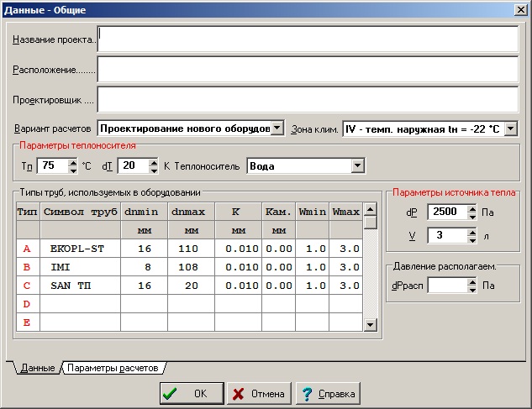Decrease dT value with down arrow
This screenshot has width=532, height=409.
154,170
